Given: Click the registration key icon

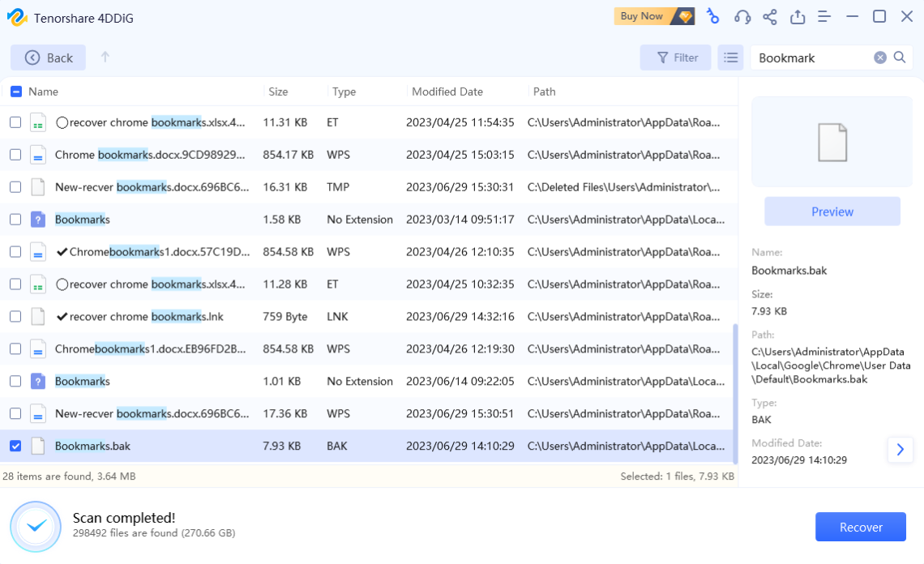Looking at the screenshot, I should pos(713,16).
